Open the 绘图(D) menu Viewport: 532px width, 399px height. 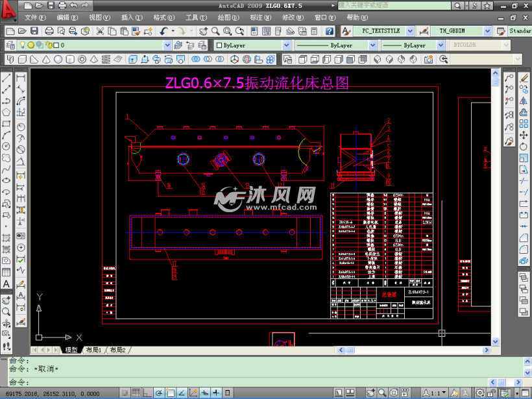(x=228, y=18)
